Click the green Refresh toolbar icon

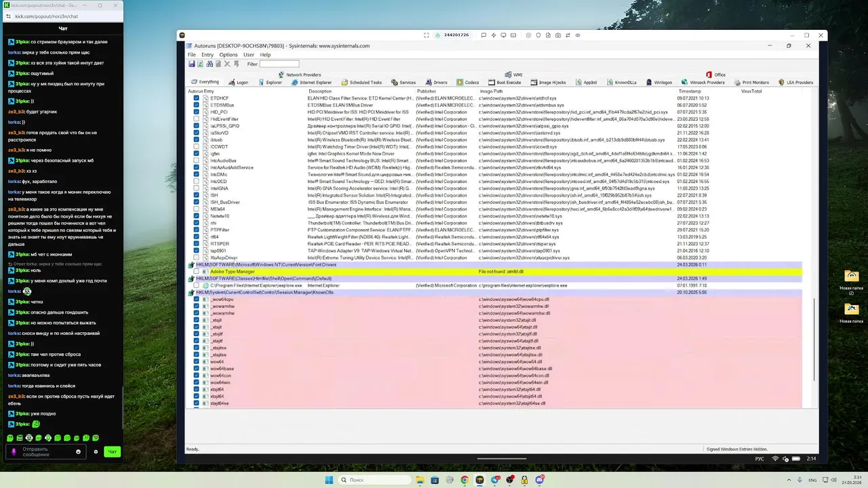(x=201, y=64)
